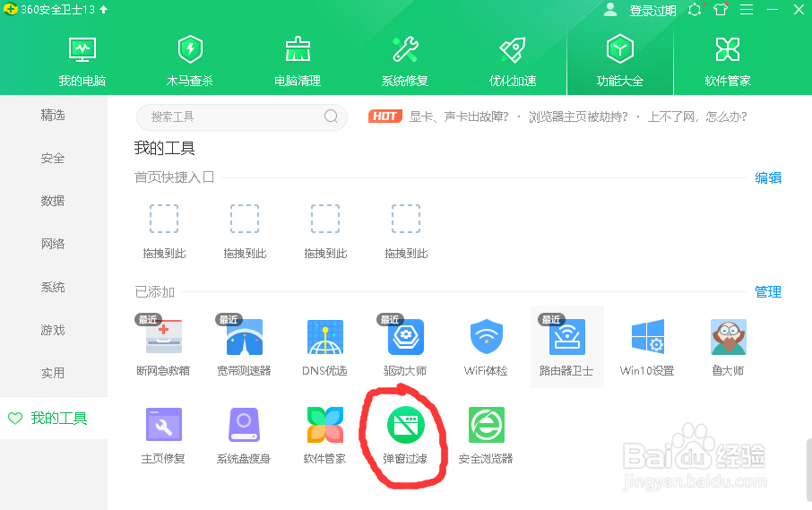Select 游戏 category in sidebar

[54, 330]
